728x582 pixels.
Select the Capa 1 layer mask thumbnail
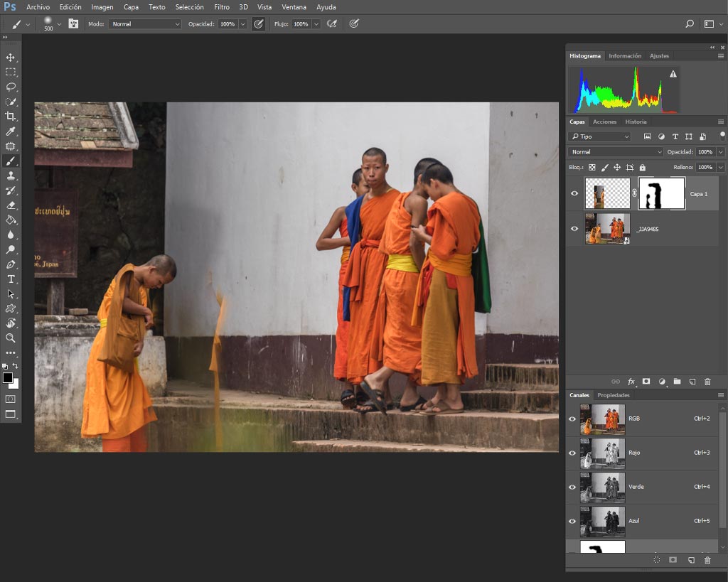tap(661, 193)
